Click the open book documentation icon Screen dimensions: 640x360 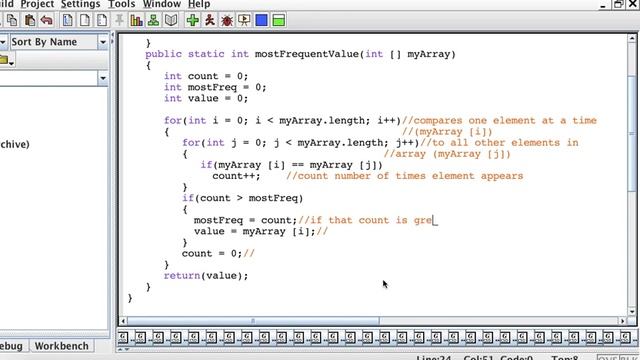pos(171,20)
